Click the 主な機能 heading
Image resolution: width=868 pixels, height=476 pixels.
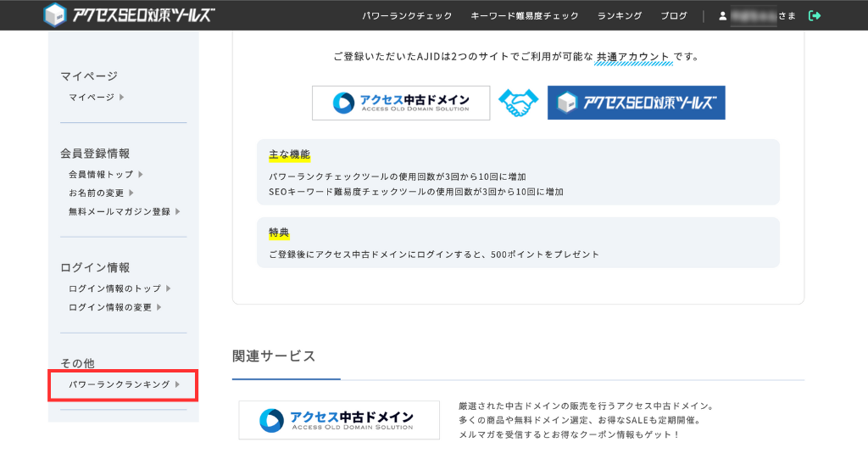click(289, 154)
